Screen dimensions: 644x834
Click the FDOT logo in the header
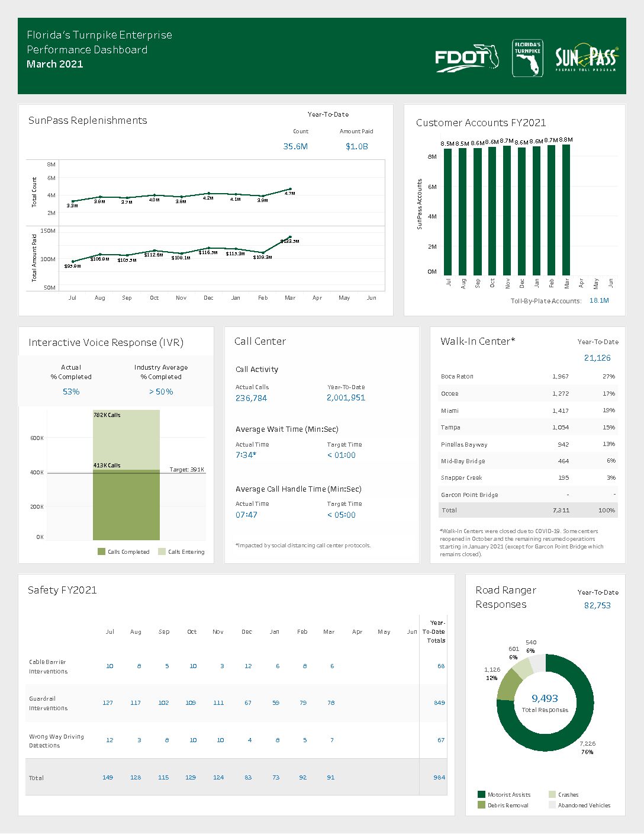468,59
